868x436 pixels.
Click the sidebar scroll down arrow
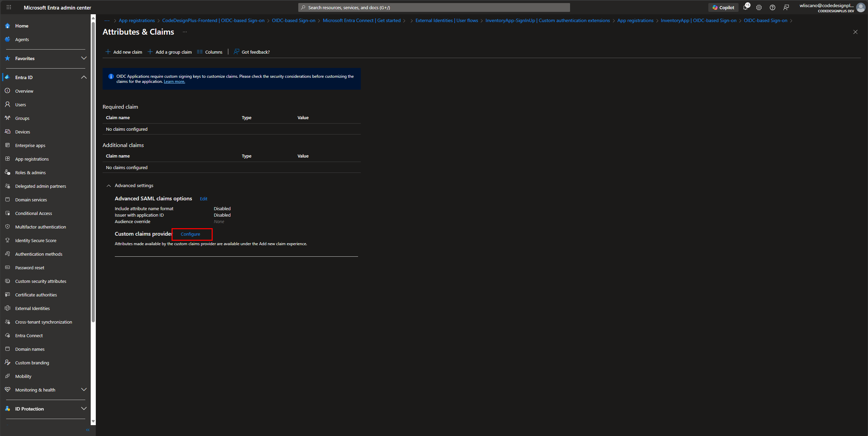[93, 421]
